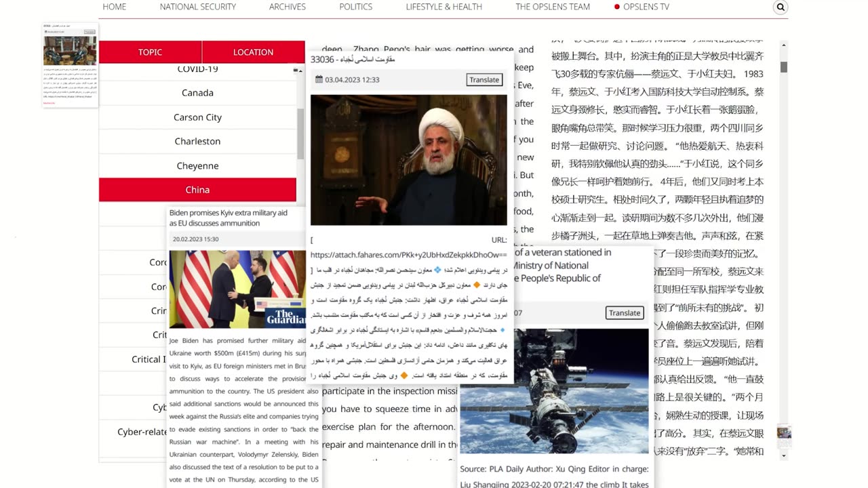Open THE OPSLENS TEAM navigation item
Viewport: 868px width, 488px height.
pos(553,7)
